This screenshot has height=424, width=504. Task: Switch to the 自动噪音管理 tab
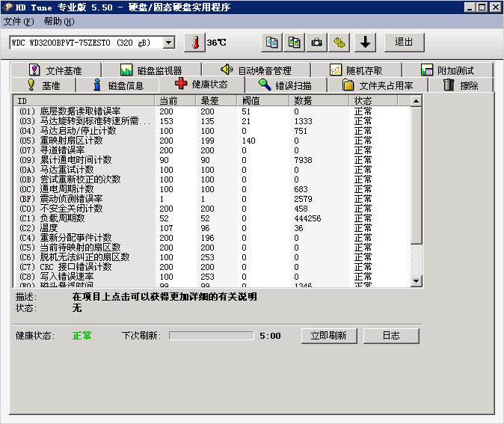(x=256, y=70)
